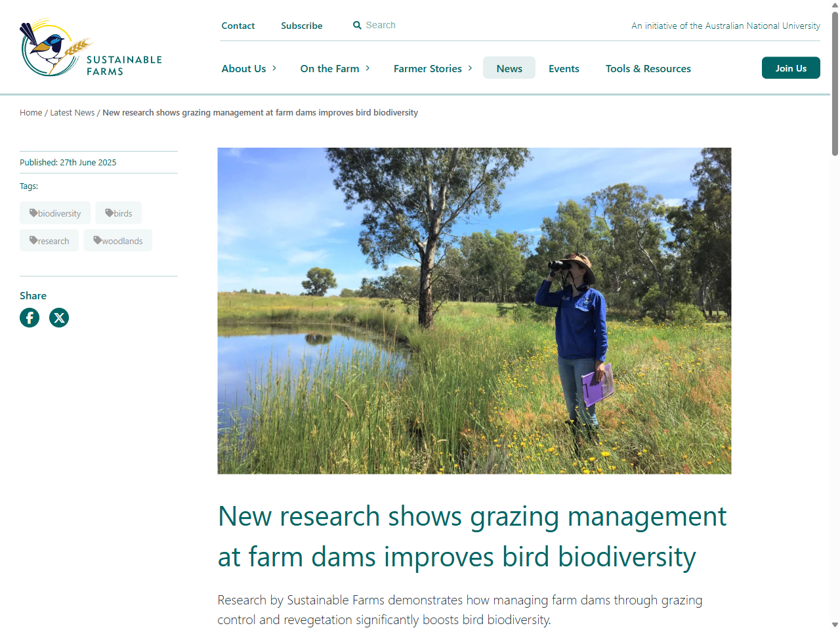
Task: Click the Join Us button
Action: point(791,68)
